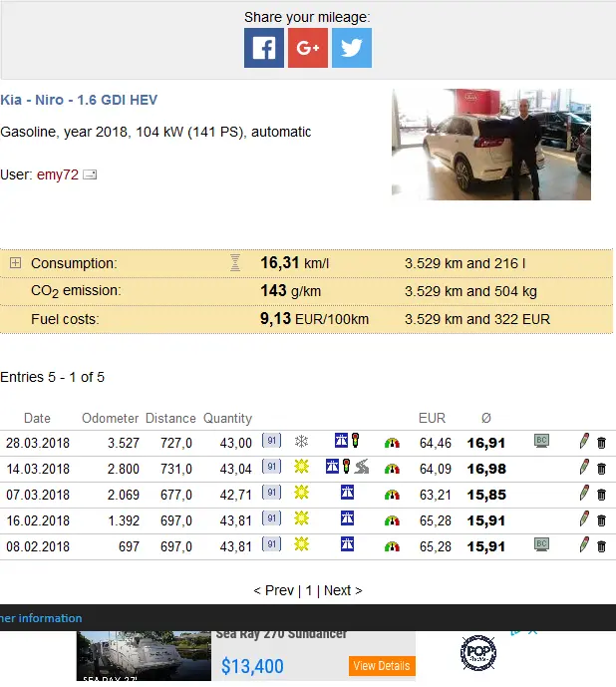The height and width of the screenshot is (687, 616).
Task: Click the date 14.03.2018 cell
Action: click(38, 469)
